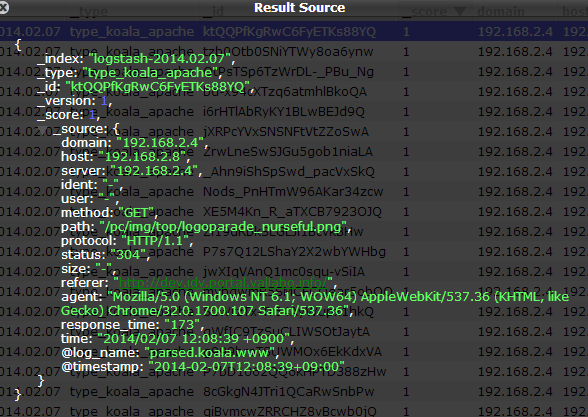The image size is (588, 417).
Task: Click the time value 2014/02/07 12:08:39 +0900
Action: pyautogui.click(x=194, y=339)
